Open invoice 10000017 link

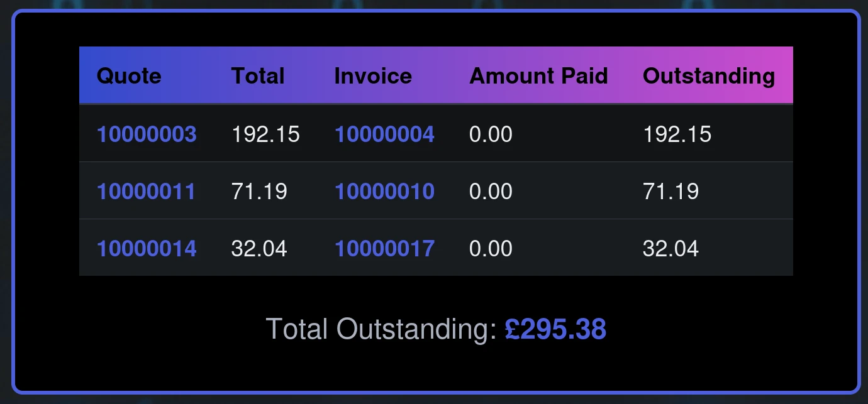384,249
